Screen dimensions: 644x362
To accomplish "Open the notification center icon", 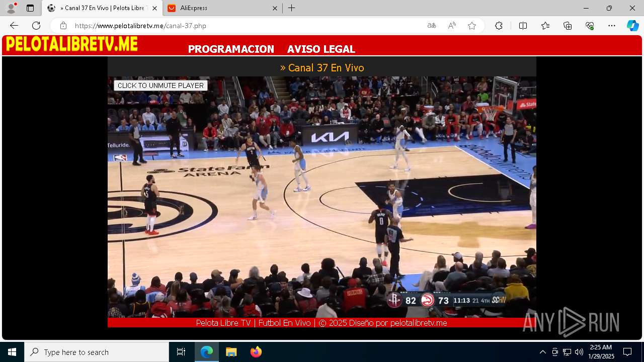I will click(x=627, y=352).
